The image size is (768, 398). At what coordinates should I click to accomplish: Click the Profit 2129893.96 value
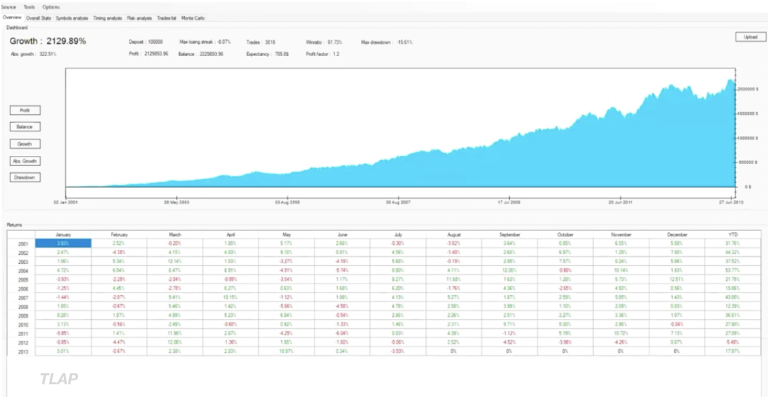point(148,54)
